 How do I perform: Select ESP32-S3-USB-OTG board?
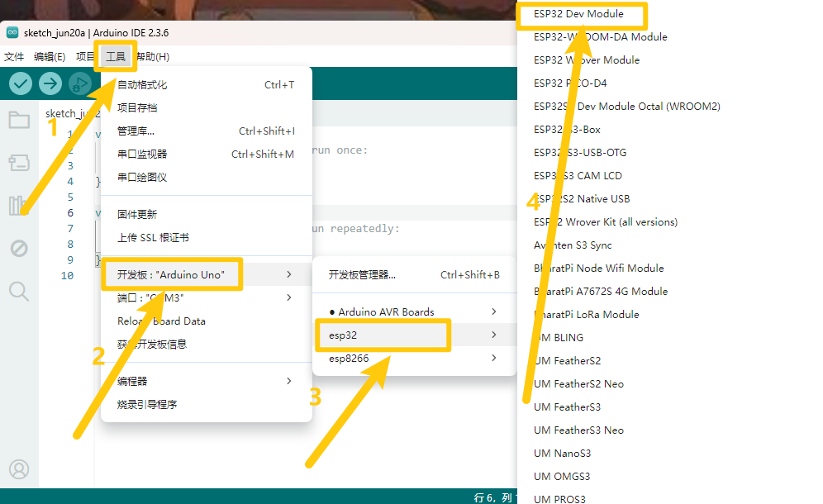click(x=580, y=152)
